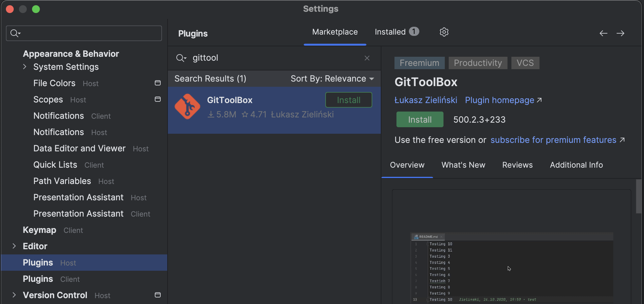Viewport: 644px width, 304px height.
Task: Open the Sort By Relevance dropdown
Action: click(x=332, y=78)
